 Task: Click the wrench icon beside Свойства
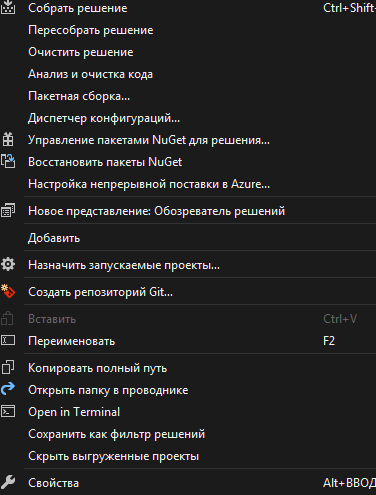[8, 482]
